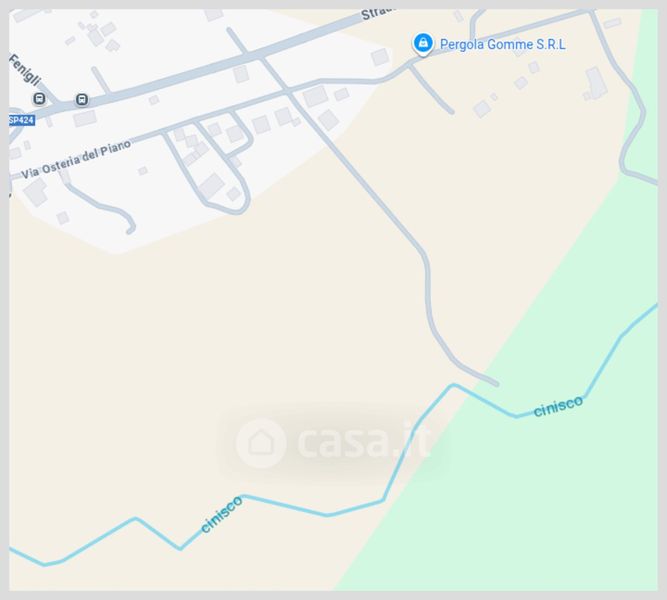Click the Fenigli street label
Viewport: 667px width, 600px height.
pos(25,70)
